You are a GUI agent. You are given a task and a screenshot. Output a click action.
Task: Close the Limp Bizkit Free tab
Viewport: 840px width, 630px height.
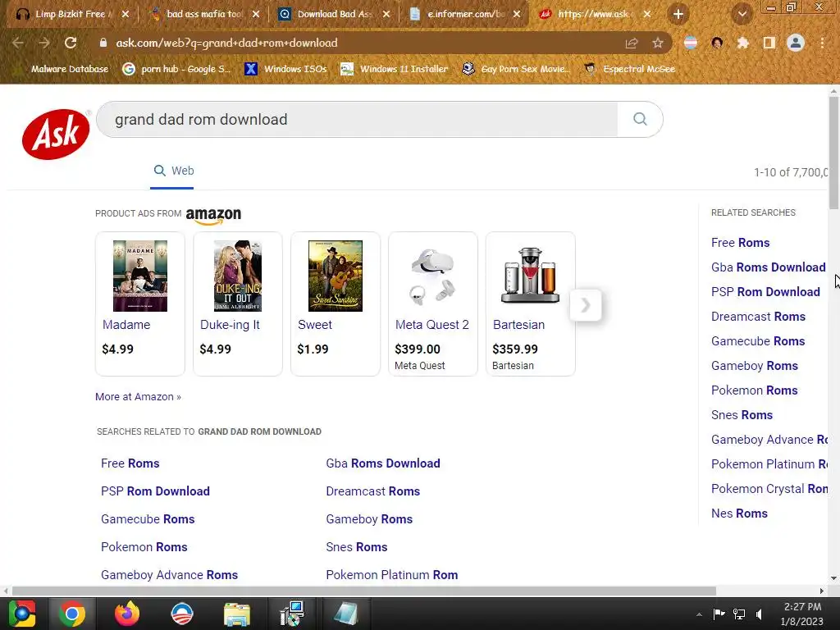pos(126,15)
